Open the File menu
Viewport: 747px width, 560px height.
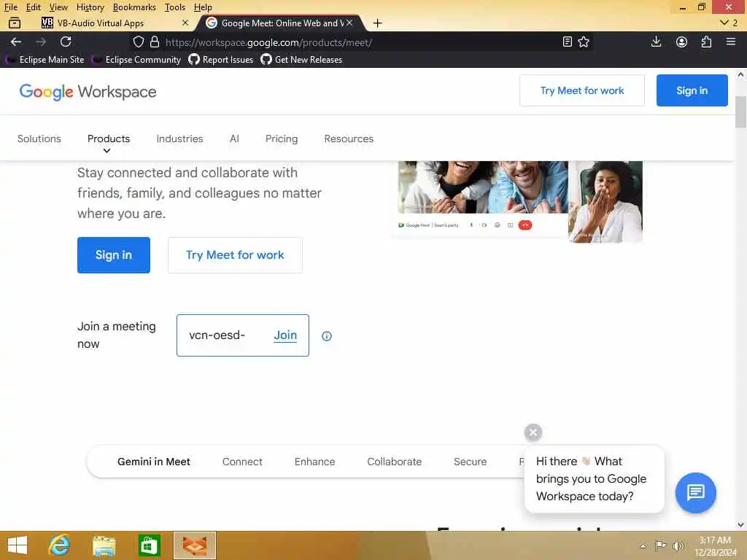click(11, 7)
